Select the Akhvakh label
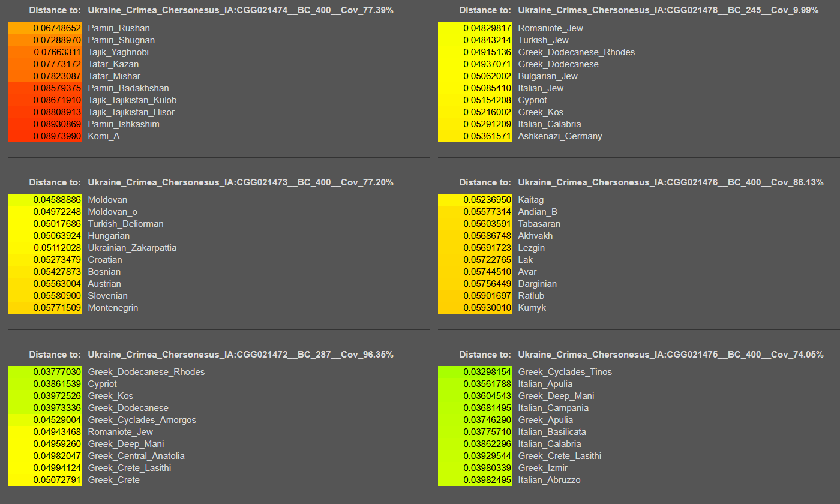 click(535, 236)
